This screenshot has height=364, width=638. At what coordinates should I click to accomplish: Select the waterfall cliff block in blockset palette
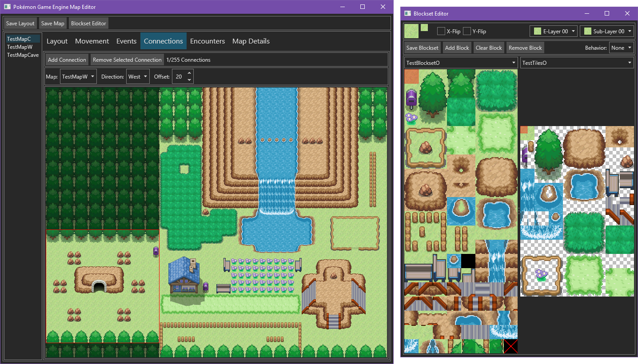pyautogui.click(x=496, y=261)
